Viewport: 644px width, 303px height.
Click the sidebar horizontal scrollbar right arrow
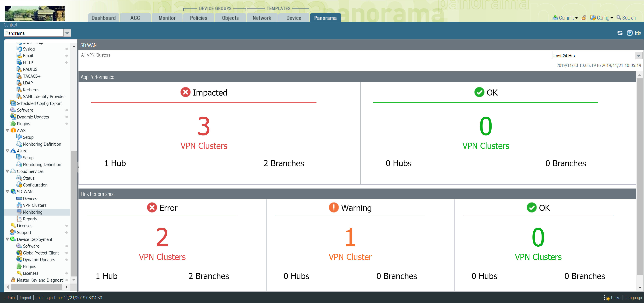[67, 287]
